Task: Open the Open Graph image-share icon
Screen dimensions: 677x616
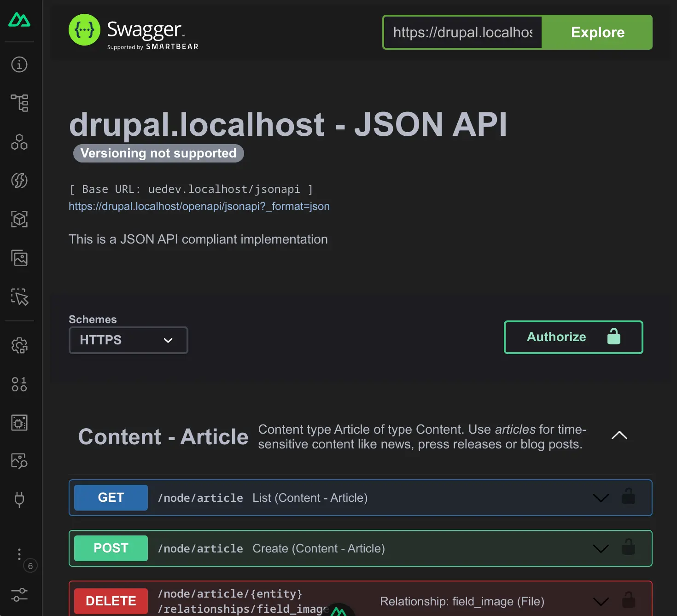Action: click(x=19, y=461)
